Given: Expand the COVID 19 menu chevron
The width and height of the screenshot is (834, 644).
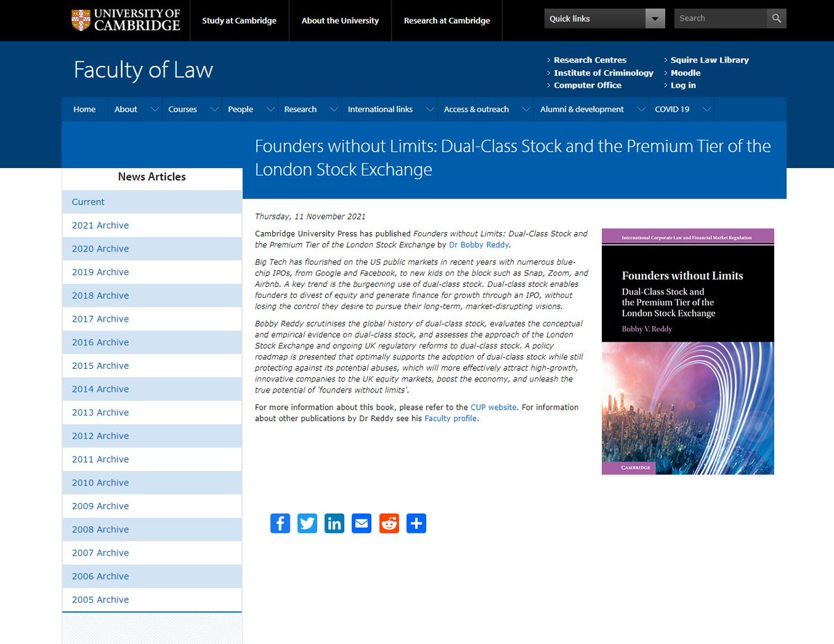Looking at the screenshot, I should (706, 109).
